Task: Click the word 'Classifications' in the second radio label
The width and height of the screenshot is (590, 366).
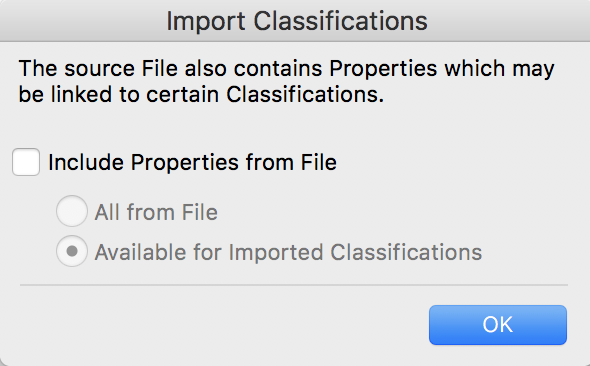Action: (406, 252)
